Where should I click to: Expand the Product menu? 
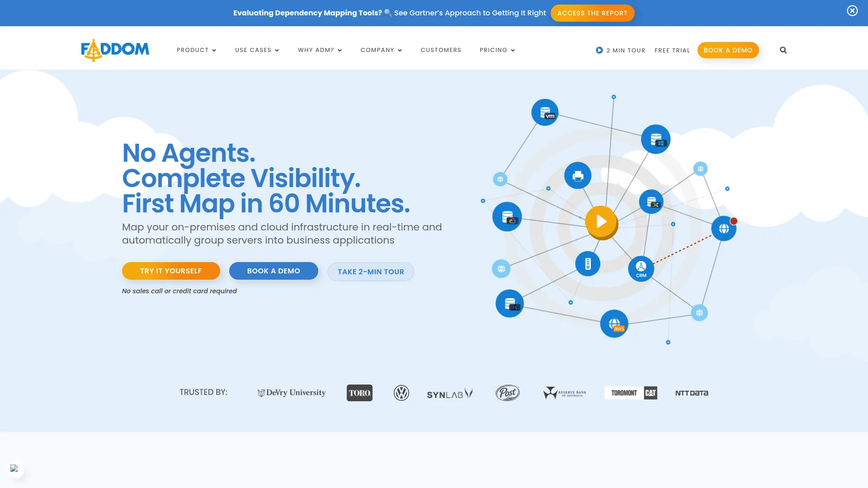(196, 50)
